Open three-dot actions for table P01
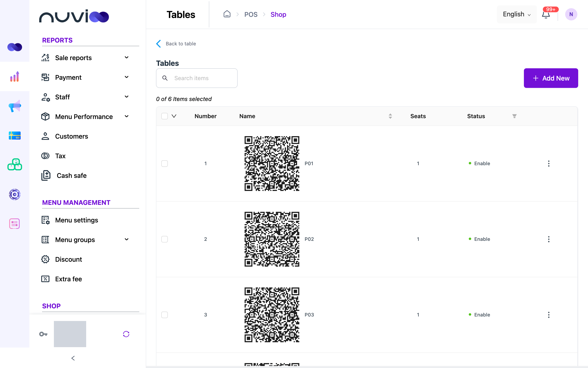The width and height of the screenshot is (588, 368). tap(549, 164)
